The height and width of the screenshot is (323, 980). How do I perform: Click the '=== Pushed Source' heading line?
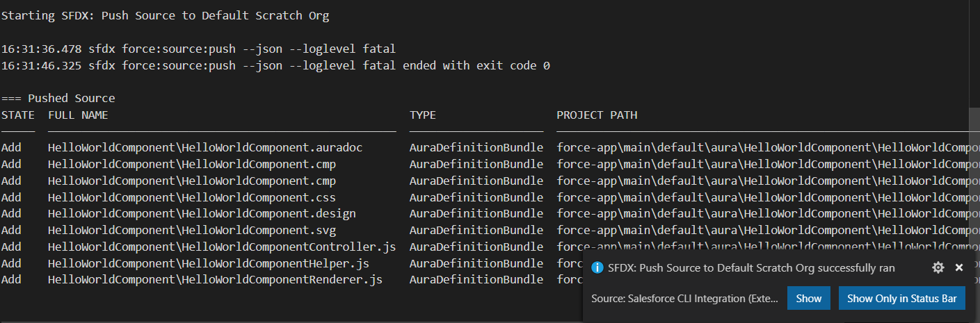point(58,99)
